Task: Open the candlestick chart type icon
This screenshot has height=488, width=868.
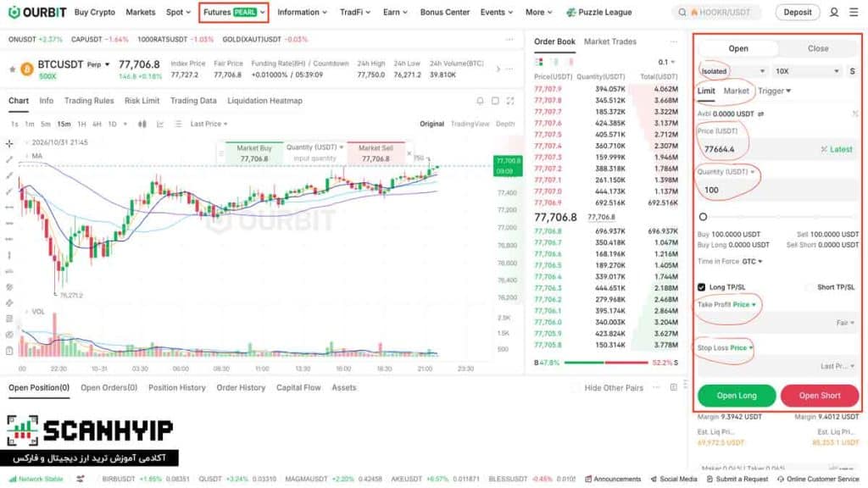Action: point(142,124)
